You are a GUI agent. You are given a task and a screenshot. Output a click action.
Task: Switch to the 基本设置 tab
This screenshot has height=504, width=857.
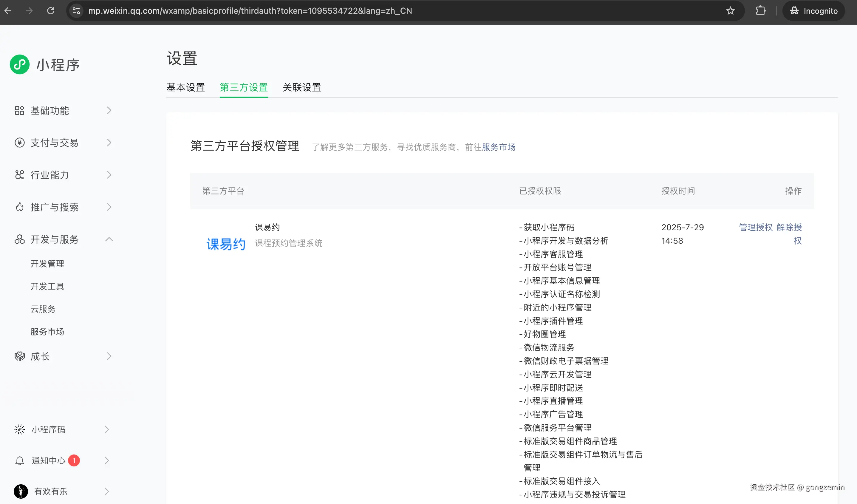[186, 87]
